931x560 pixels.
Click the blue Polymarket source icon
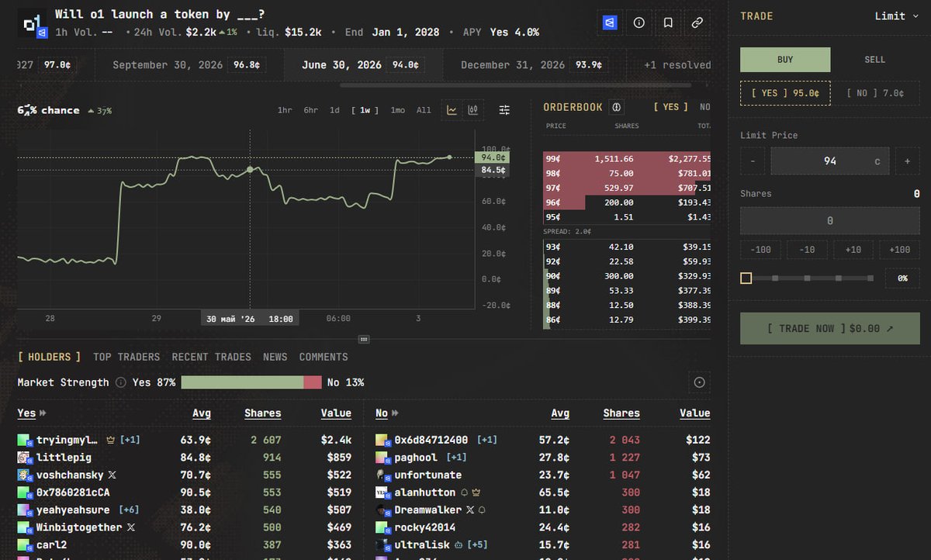610,22
